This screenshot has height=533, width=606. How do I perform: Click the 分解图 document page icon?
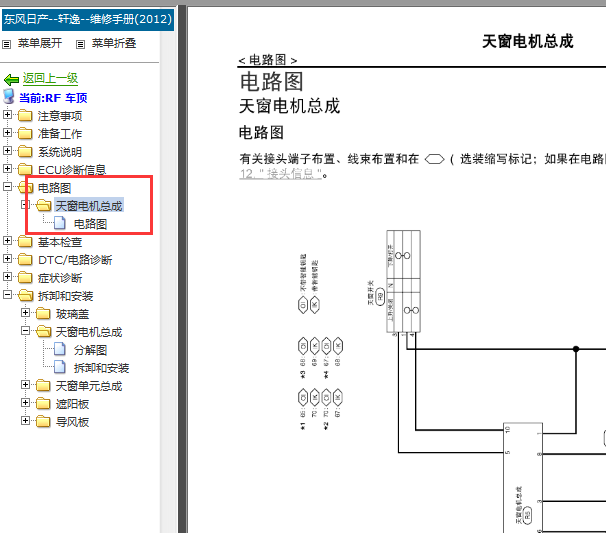(60, 349)
